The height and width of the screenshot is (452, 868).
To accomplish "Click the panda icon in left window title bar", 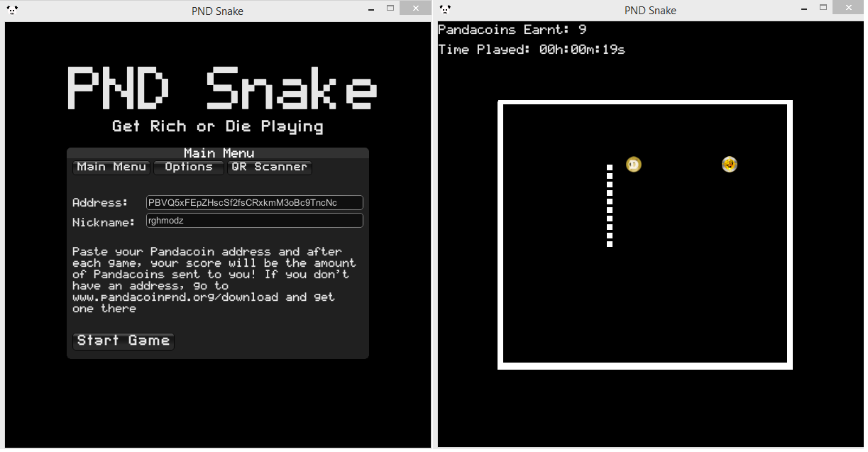I will [12, 10].
